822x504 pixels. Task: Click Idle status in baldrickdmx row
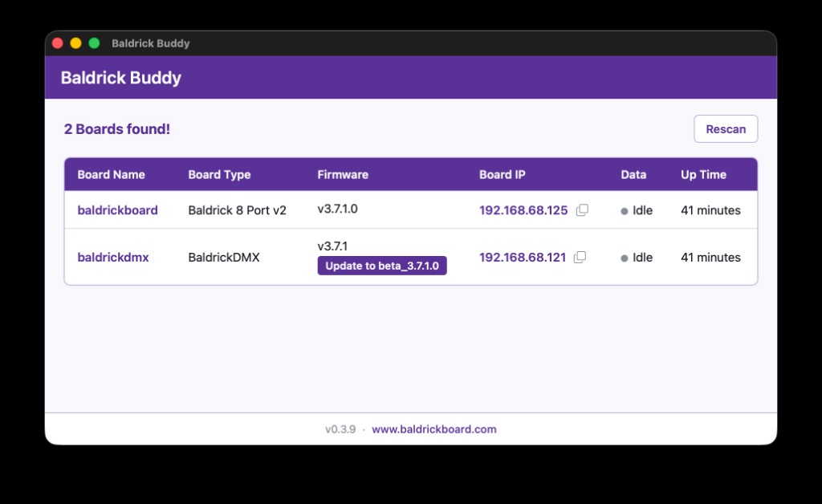pyautogui.click(x=637, y=258)
